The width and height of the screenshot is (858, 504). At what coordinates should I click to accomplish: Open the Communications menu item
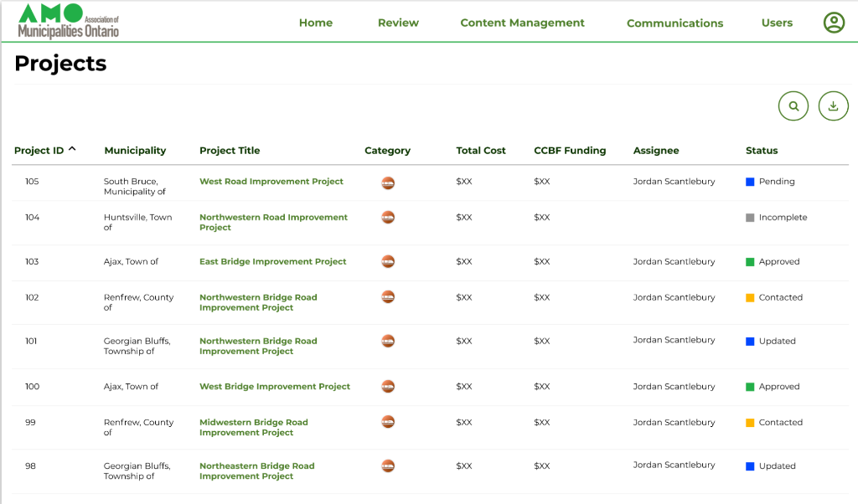coord(675,23)
